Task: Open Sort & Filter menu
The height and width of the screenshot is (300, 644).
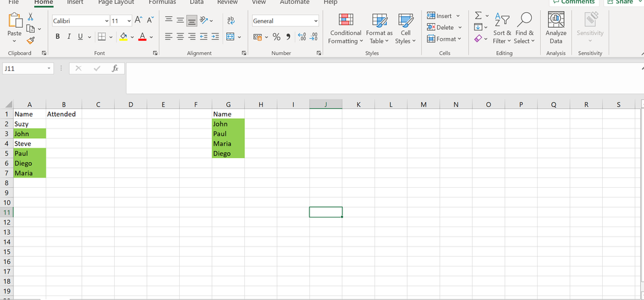Action: click(502, 28)
